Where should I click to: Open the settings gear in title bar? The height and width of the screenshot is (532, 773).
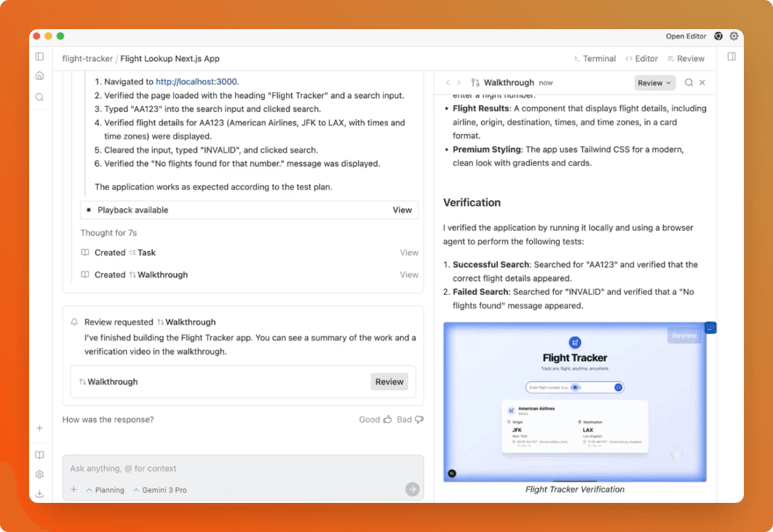pyautogui.click(x=734, y=36)
